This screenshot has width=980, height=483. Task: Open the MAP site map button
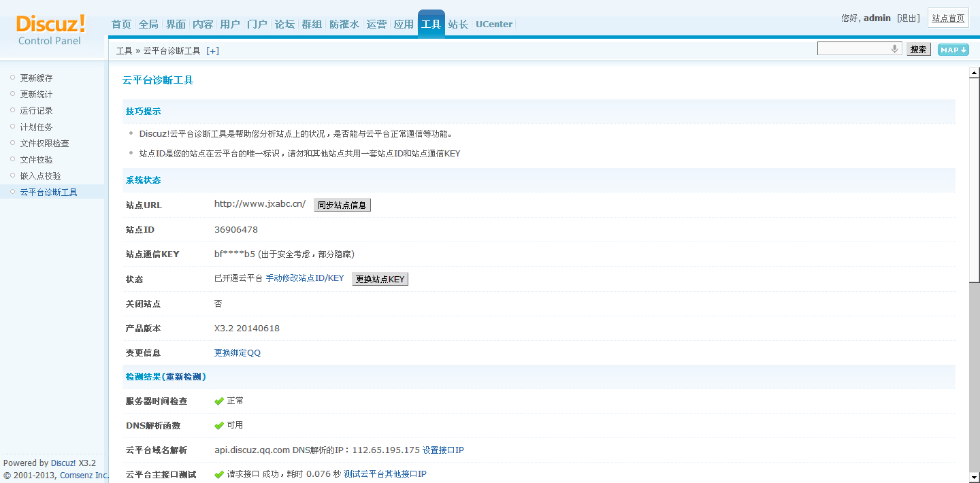[x=953, y=50]
